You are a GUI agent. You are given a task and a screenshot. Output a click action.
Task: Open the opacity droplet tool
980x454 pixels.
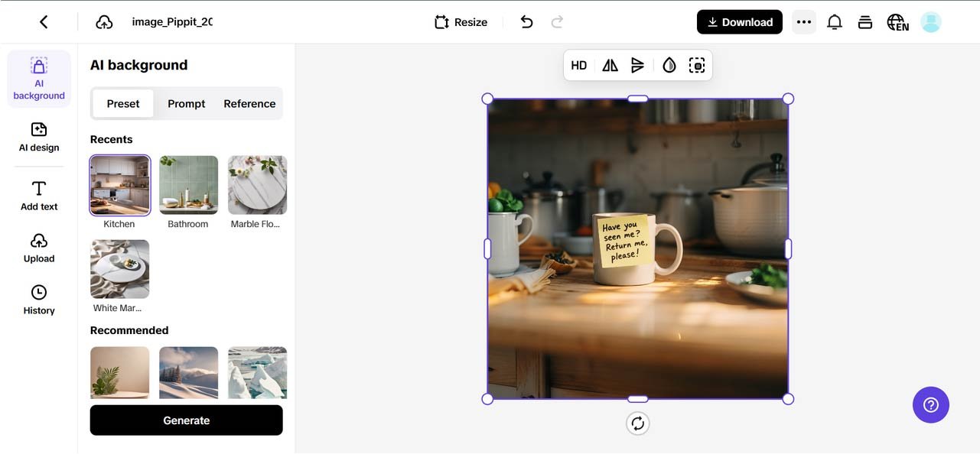(x=669, y=66)
